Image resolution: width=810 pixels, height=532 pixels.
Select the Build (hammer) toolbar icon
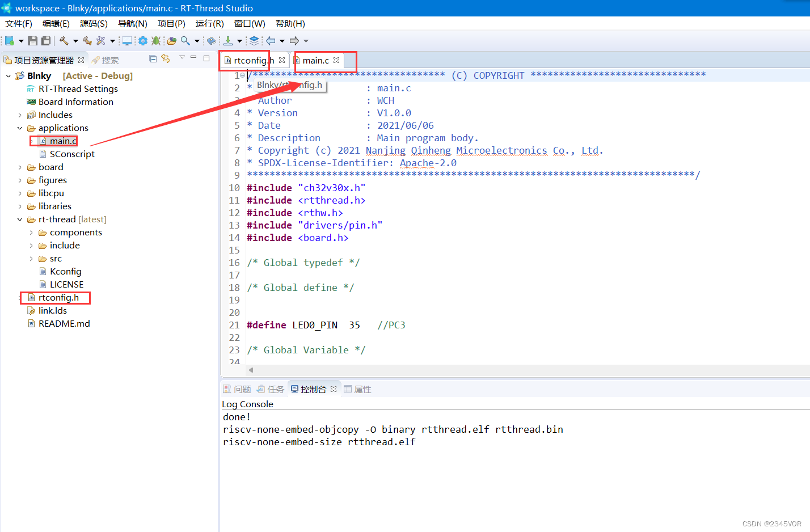click(x=63, y=40)
